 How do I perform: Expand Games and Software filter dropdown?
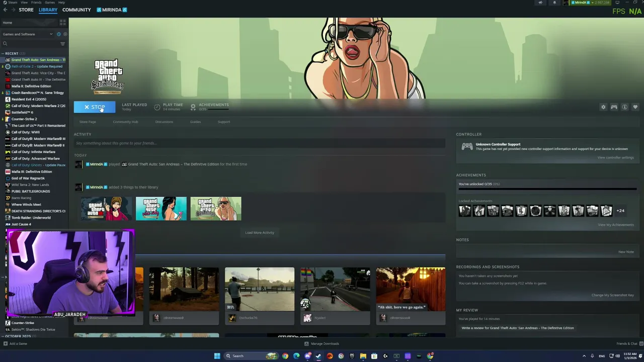27,34
